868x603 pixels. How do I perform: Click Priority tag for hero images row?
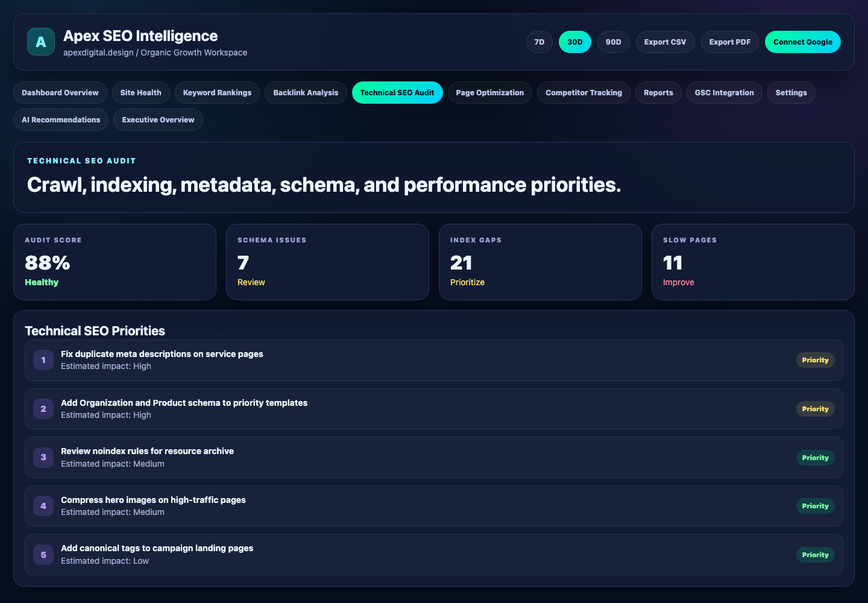[816, 506]
